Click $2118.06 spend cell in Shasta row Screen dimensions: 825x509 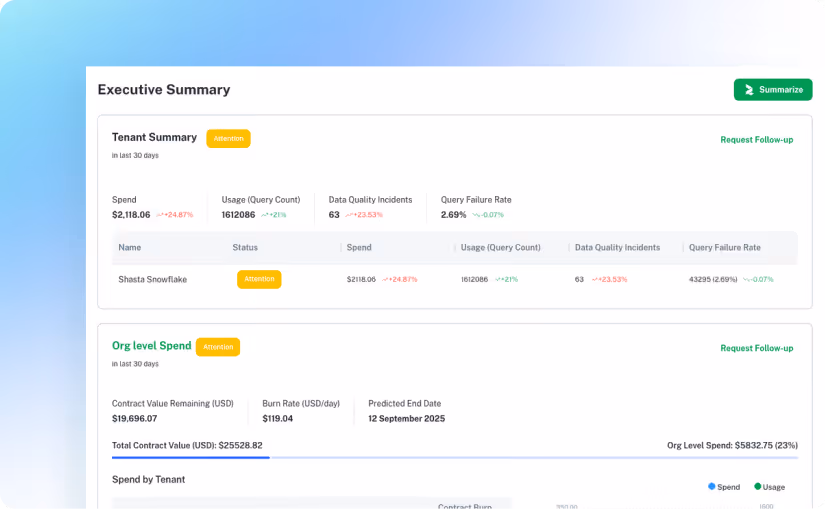coord(361,280)
